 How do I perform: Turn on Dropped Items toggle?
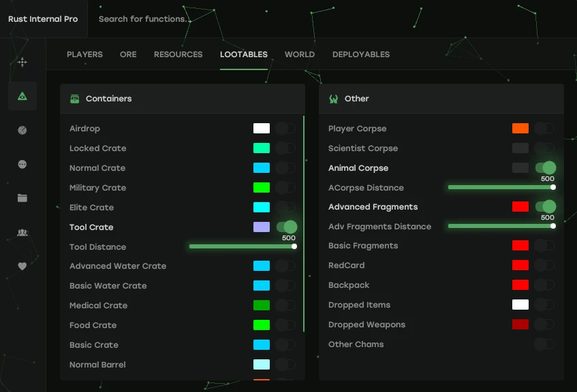click(544, 304)
